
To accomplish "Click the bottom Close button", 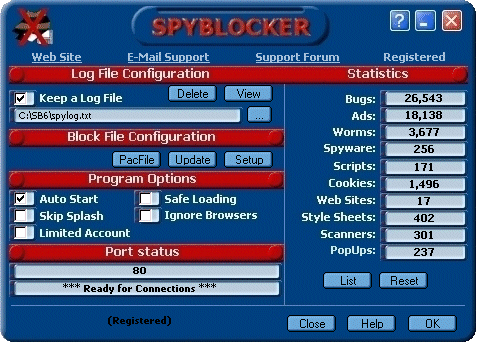I will (x=312, y=324).
